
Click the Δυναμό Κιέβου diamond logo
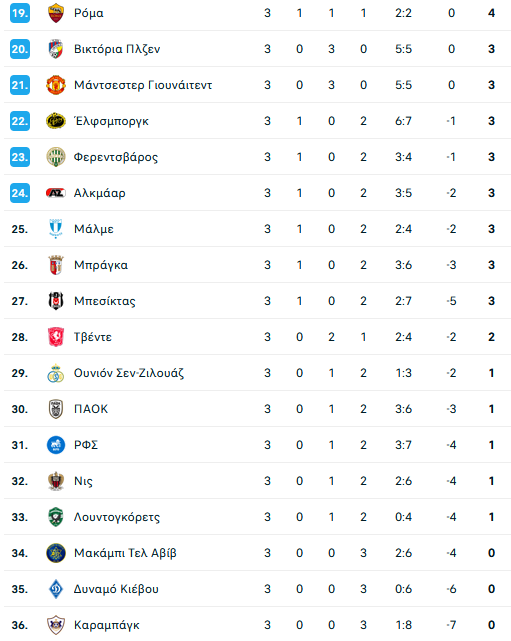pos(56,589)
